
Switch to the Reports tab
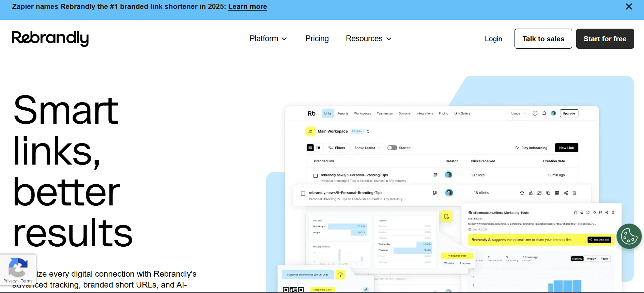(343, 113)
